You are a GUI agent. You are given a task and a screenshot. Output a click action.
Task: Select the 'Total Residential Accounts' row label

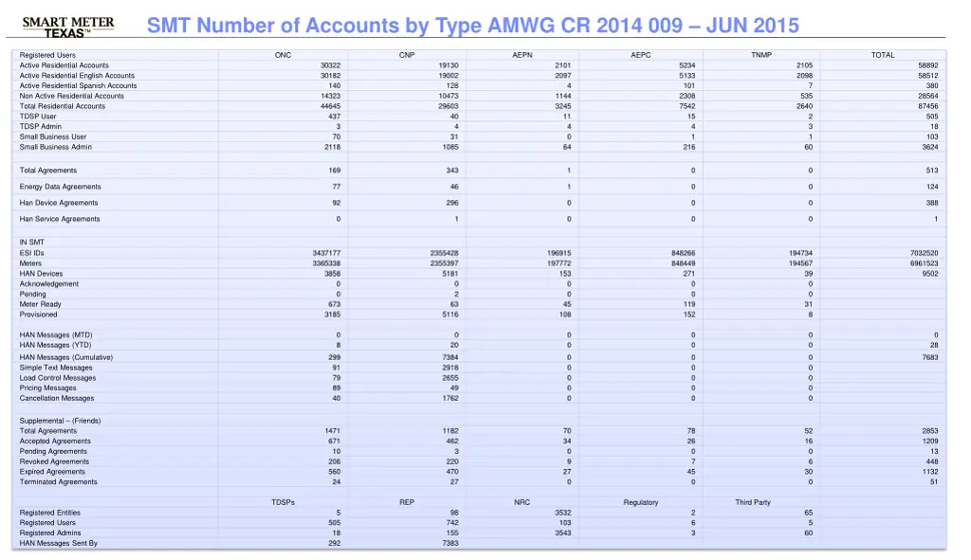pos(62,106)
